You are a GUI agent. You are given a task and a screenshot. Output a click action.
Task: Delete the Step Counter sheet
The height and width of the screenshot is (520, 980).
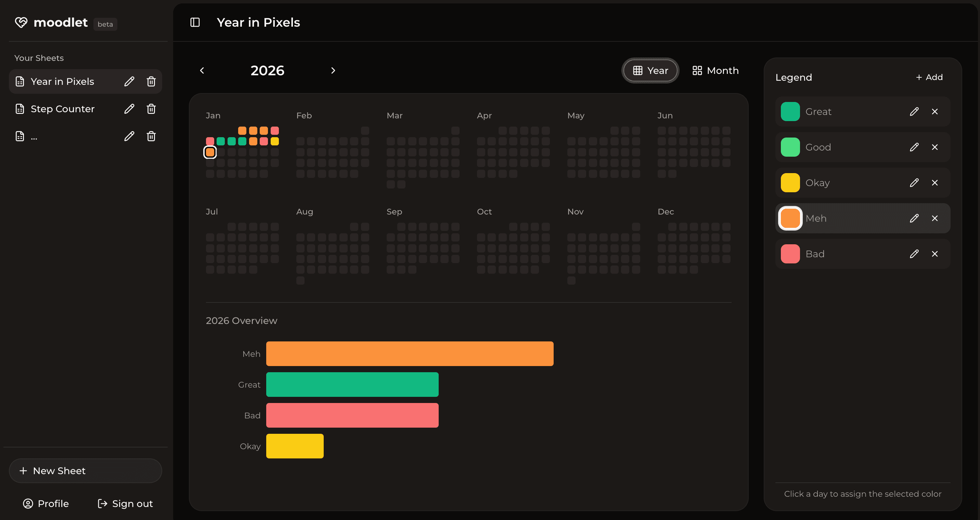[151, 108]
